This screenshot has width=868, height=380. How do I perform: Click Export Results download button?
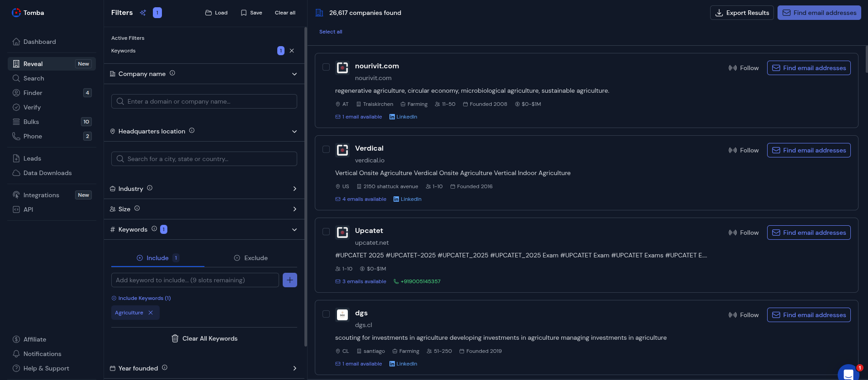(742, 13)
